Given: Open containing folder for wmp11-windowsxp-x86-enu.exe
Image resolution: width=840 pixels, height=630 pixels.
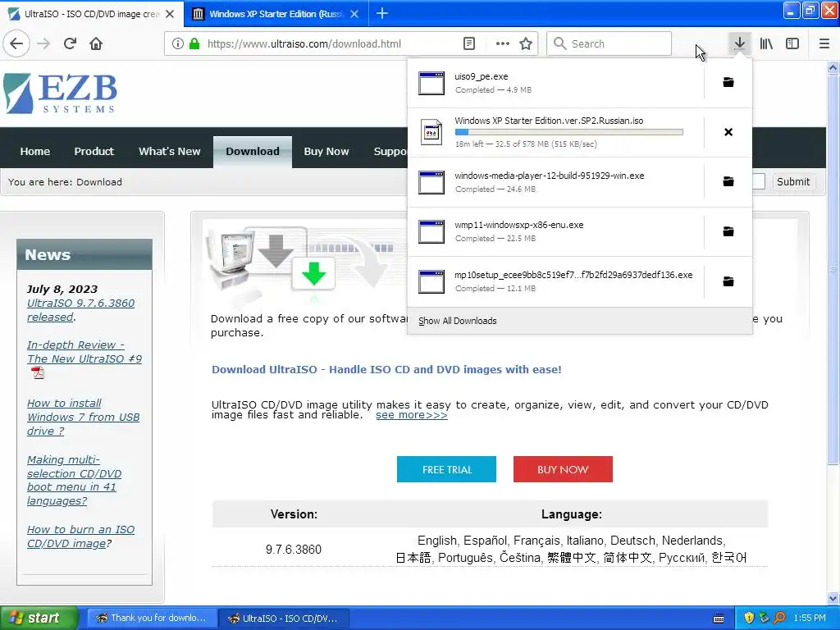Looking at the screenshot, I should coord(728,231).
